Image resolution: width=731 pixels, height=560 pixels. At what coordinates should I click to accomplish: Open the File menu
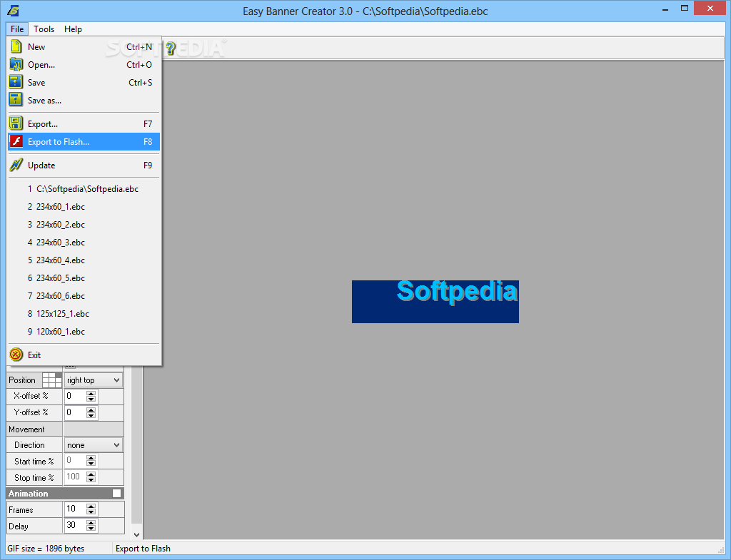(17, 29)
